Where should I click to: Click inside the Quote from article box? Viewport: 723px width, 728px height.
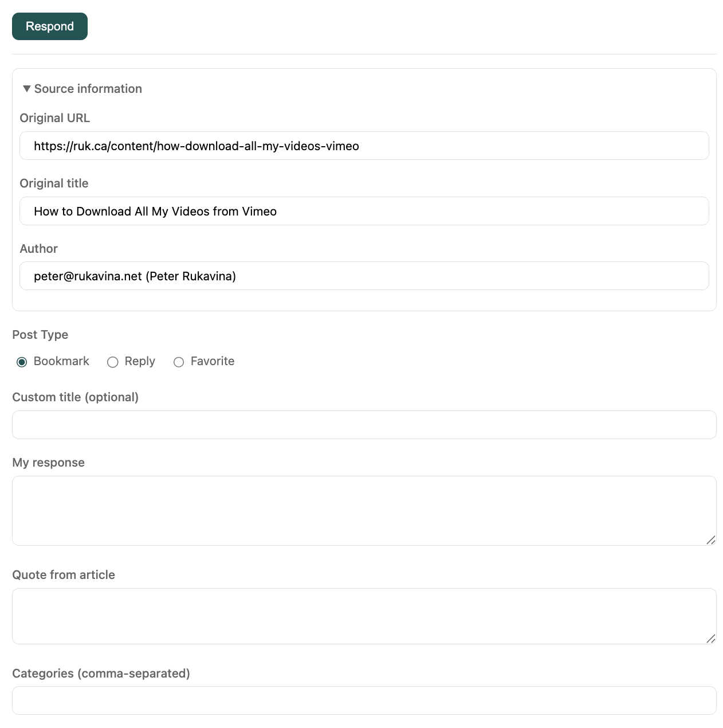click(x=364, y=616)
